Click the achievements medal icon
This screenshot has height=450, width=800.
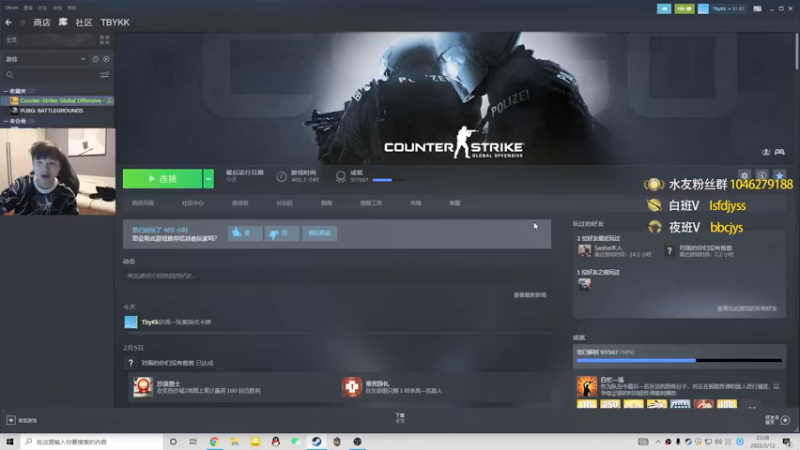point(340,177)
